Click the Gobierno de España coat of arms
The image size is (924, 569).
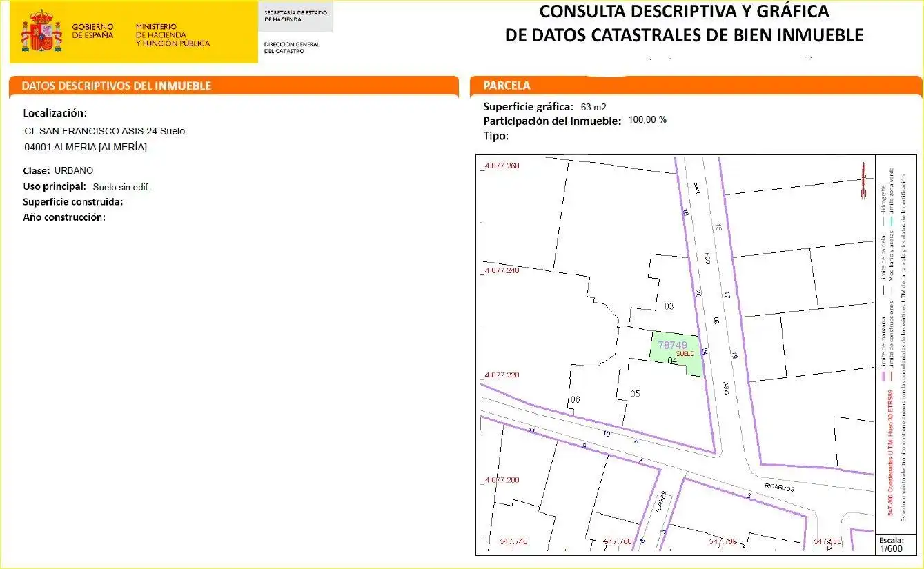(x=41, y=31)
